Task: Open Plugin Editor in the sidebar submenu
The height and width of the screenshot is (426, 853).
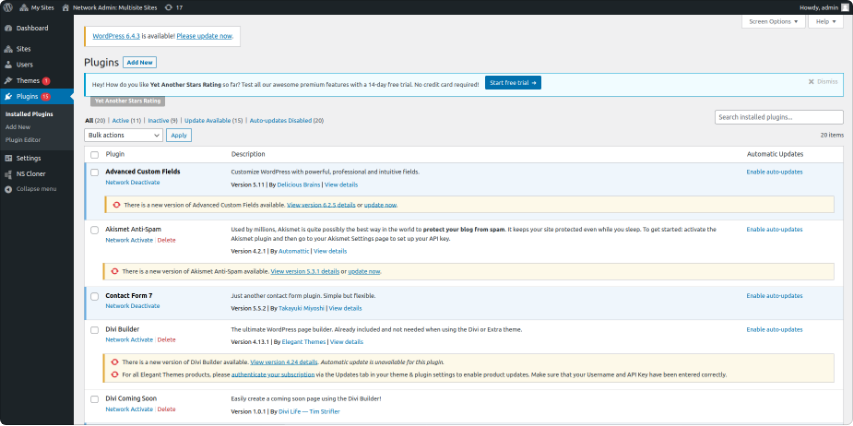Action: point(23,140)
